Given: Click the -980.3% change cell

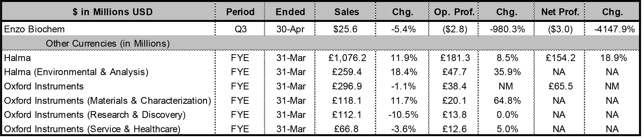Looking at the screenshot, I should (507, 29).
